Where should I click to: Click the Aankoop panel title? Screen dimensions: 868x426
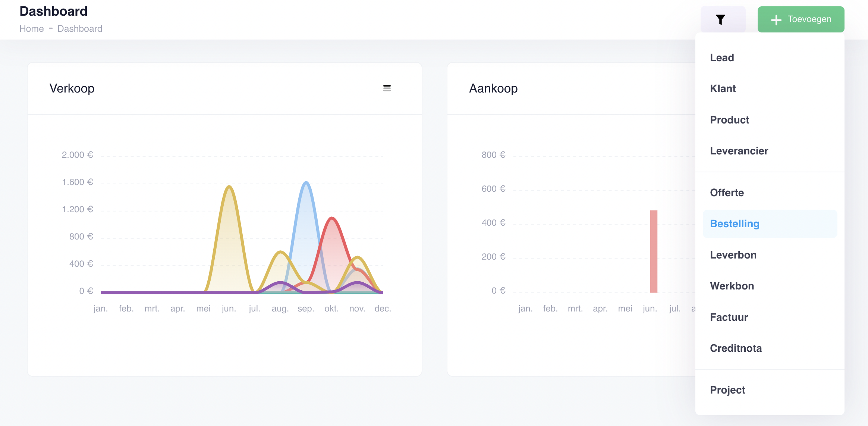[493, 88]
